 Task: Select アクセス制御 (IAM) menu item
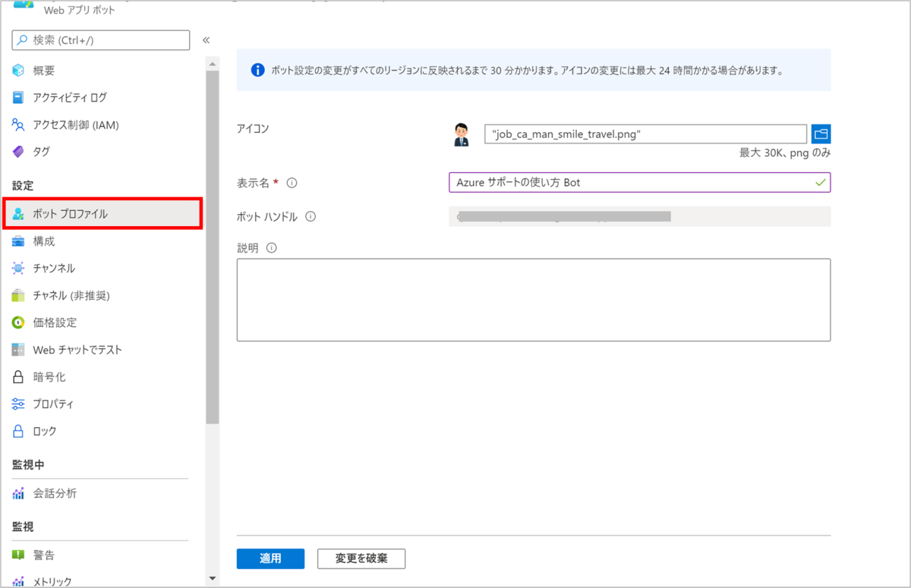click(76, 124)
